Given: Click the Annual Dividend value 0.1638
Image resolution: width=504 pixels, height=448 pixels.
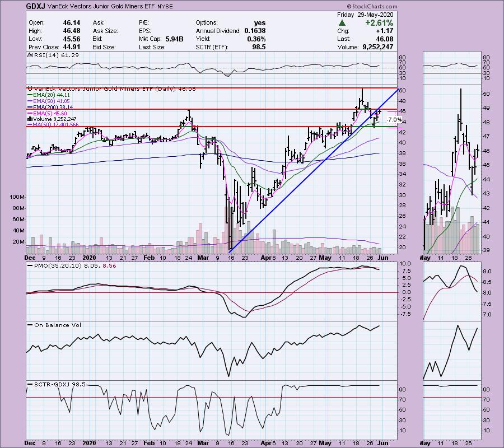Looking at the screenshot, I should click(x=255, y=31).
